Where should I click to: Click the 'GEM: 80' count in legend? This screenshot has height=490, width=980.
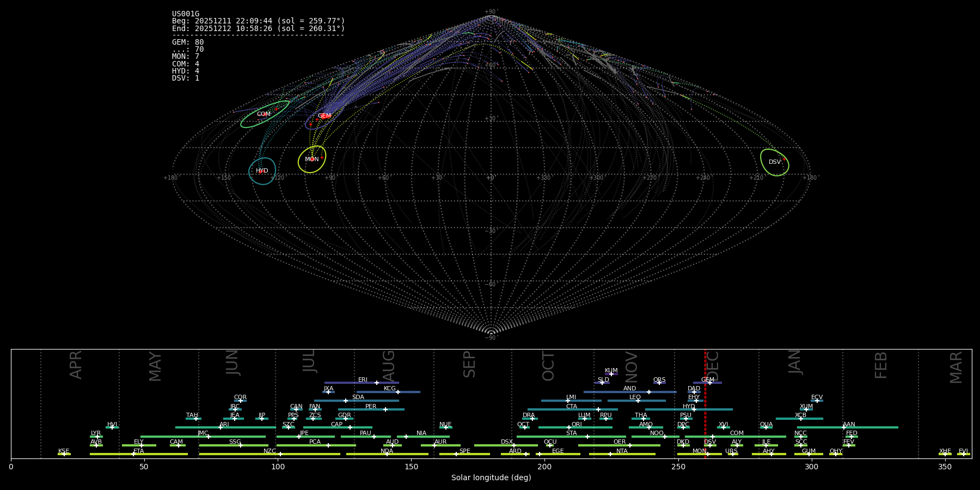(188, 42)
